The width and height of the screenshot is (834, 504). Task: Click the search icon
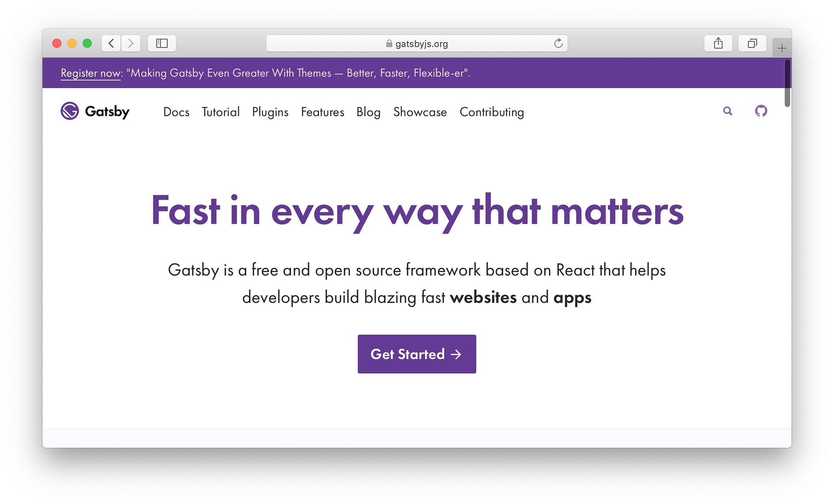727,111
